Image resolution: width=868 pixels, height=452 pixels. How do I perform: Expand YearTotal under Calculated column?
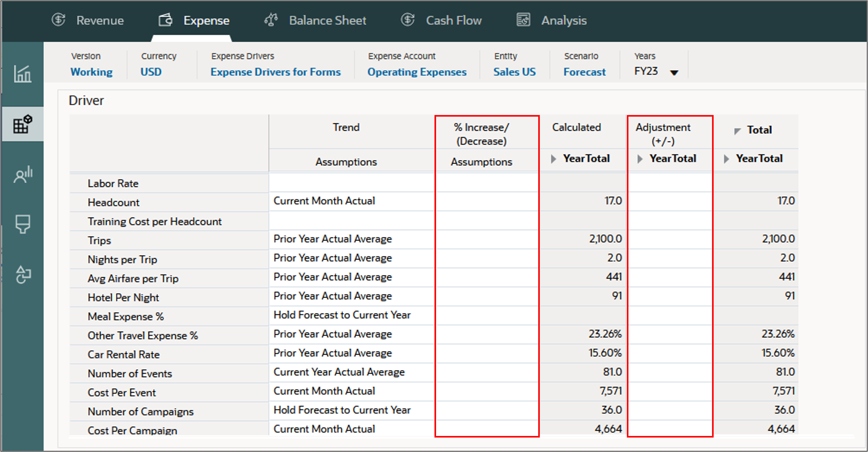[x=553, y=159]
